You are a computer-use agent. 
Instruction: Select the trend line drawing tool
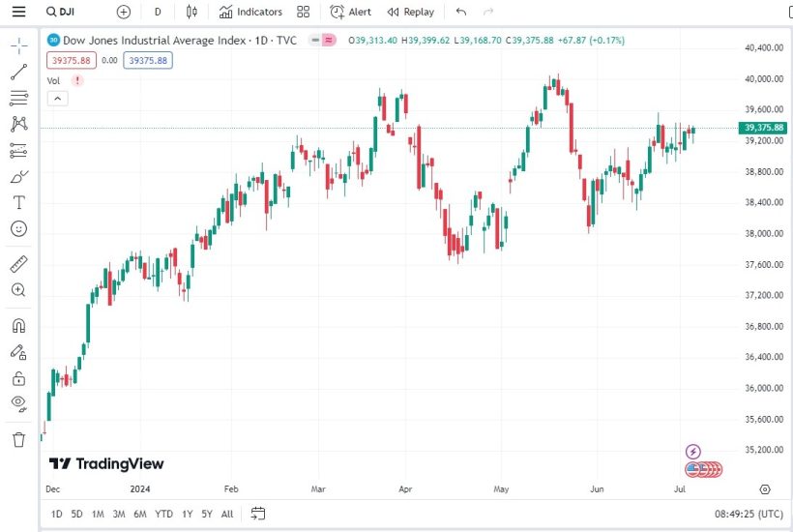[18, 73]
